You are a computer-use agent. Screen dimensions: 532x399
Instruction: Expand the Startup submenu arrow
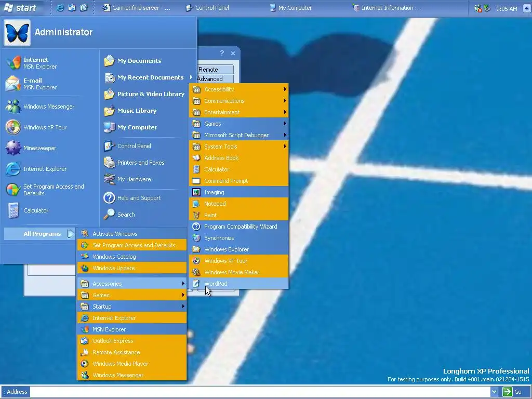click(183, 307)
